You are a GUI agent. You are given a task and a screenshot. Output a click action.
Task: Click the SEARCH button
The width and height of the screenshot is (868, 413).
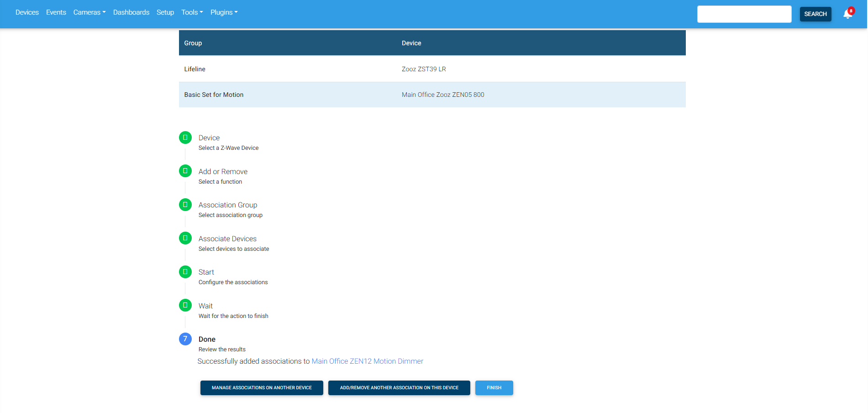pyautogui.click(x=815, y=14)
